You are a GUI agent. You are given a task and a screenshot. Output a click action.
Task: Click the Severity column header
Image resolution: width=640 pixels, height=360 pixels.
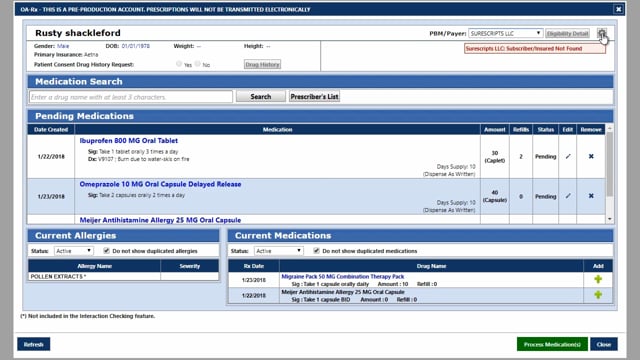tap(190, 266)
